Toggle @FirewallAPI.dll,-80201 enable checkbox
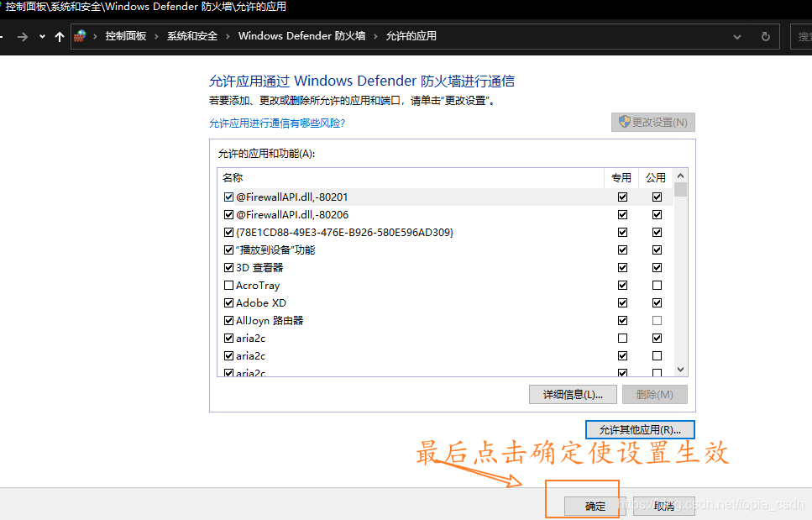Viewport: 812px width, 520px height. coord(228,197)
